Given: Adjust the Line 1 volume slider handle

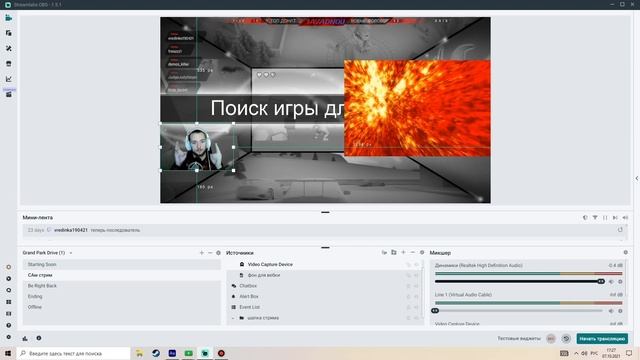Looking at the screenshot, I should pos(435,311).
